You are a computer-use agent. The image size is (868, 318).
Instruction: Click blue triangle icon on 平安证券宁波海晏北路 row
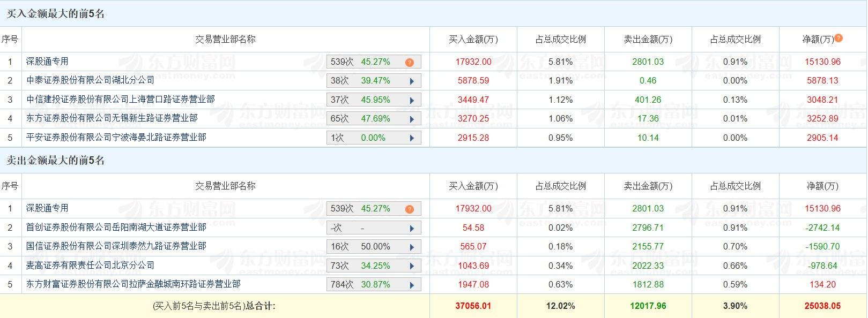pos(412,138)
